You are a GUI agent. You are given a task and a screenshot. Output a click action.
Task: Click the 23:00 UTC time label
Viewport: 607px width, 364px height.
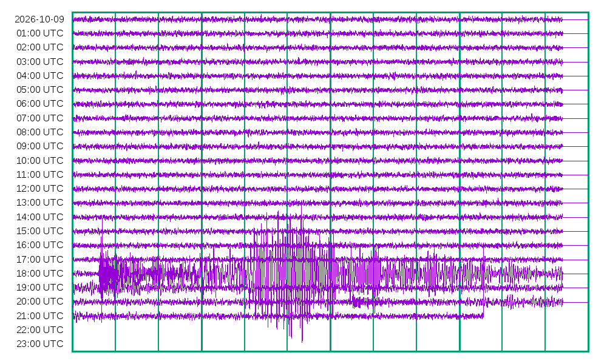click(x=40, y=344)
